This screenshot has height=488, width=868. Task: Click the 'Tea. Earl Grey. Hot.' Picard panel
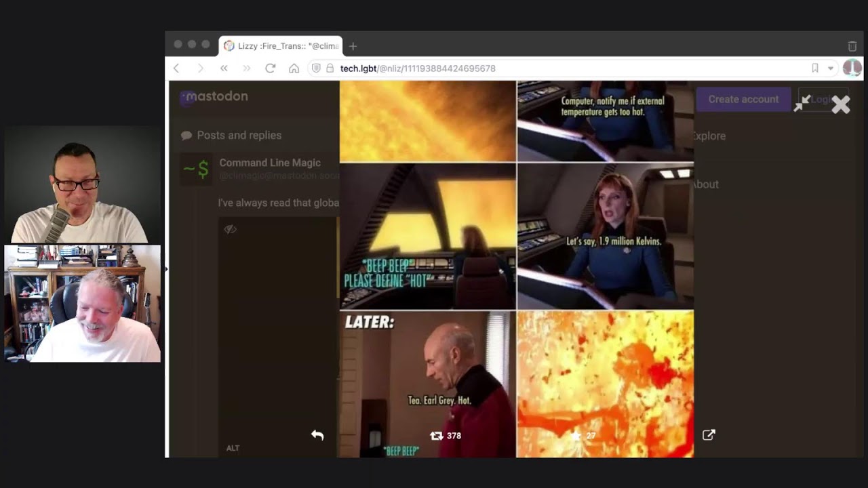pos(427,384)
